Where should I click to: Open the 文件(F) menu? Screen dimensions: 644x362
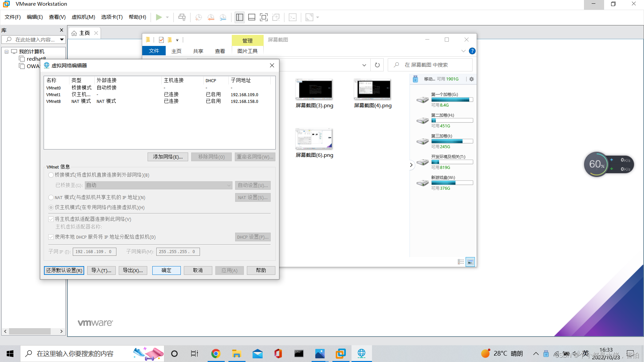(x=13, y=17)
